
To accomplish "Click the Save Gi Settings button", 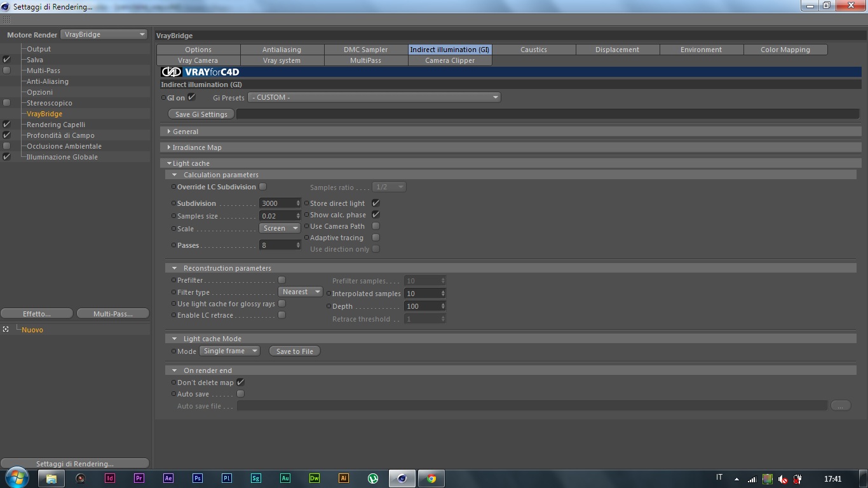I will click(201, 114).
